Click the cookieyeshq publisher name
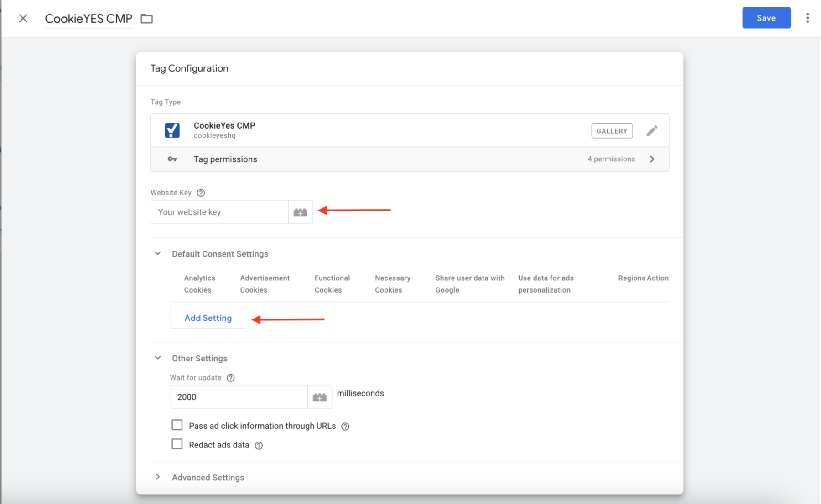 point(214,135)
